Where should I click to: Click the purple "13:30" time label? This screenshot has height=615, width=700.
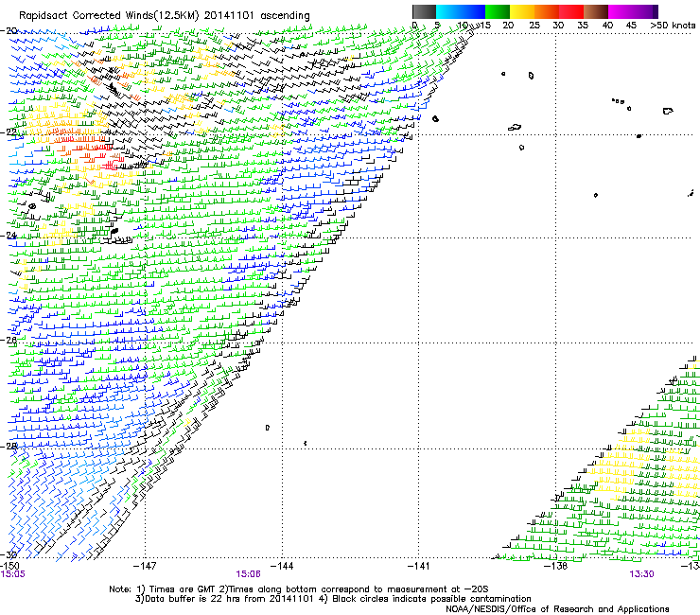(641, 574)
